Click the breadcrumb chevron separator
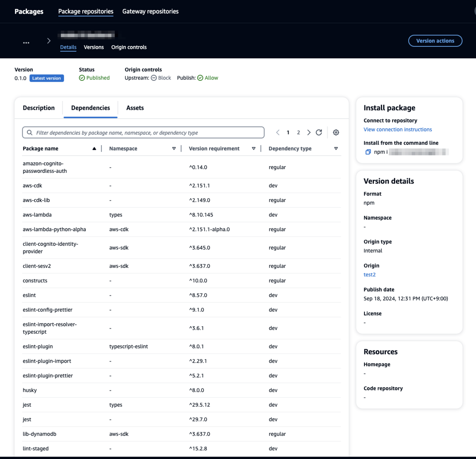Screen dimensions: 476x459 click(x=49, y=41)
